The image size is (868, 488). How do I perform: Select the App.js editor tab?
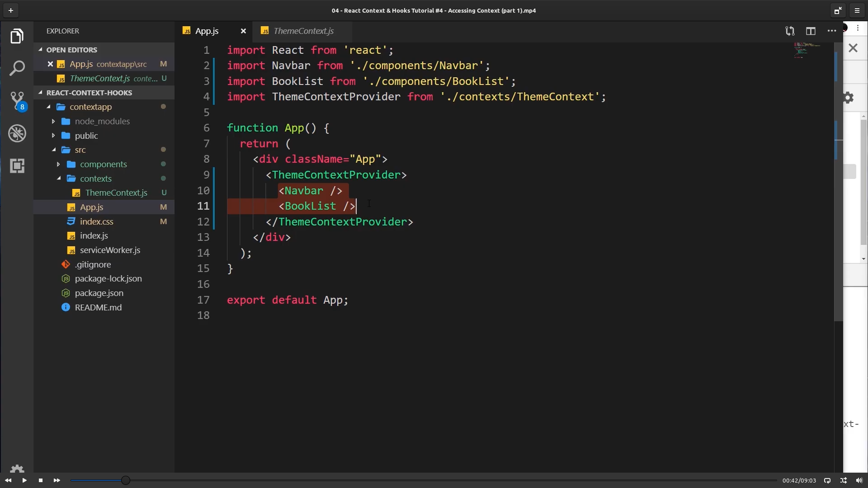coord(207,31)
